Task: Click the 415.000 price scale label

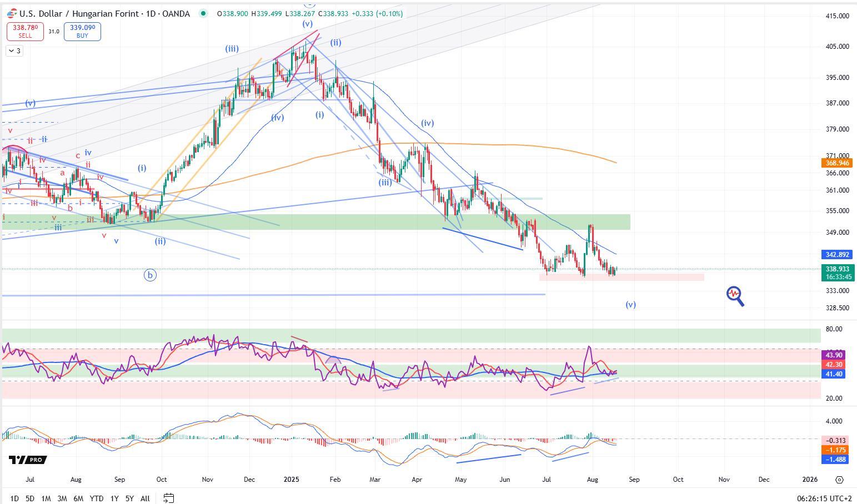Action: click(837, 16)
